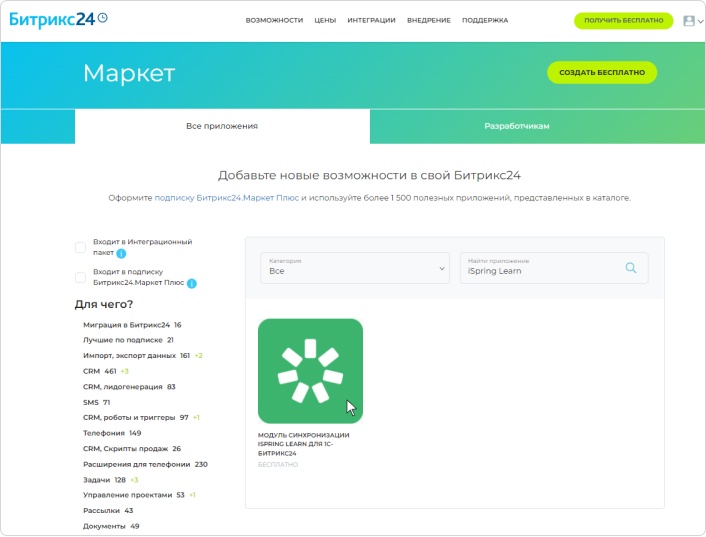Select 'CRM, лидогенерация' category
The width and height of the screenshot is (706, 537).
(129, 387)
